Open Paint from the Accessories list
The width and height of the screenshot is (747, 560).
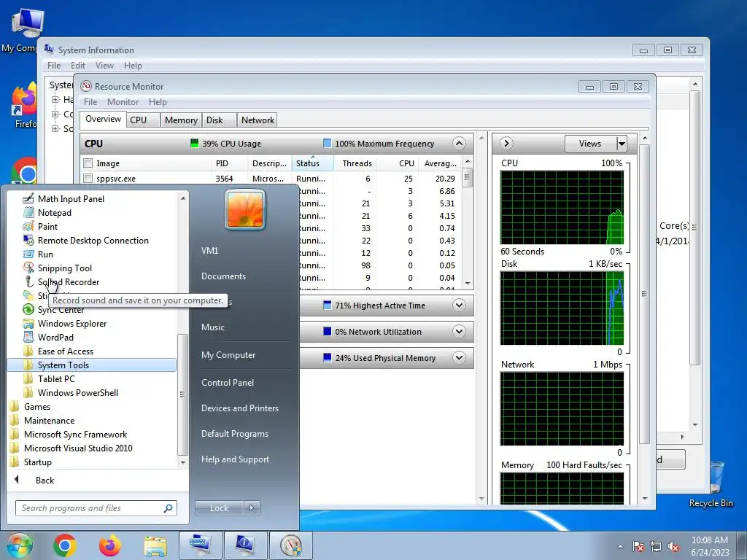click(47, 226)
